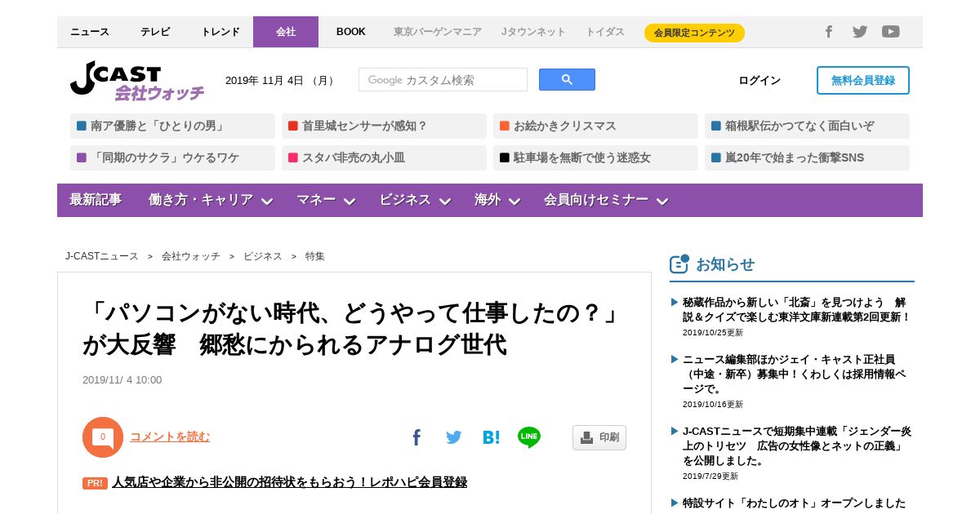Open 東京バーゲンマニア link
The width and height of the screenshot is (980, 514).
438,32
